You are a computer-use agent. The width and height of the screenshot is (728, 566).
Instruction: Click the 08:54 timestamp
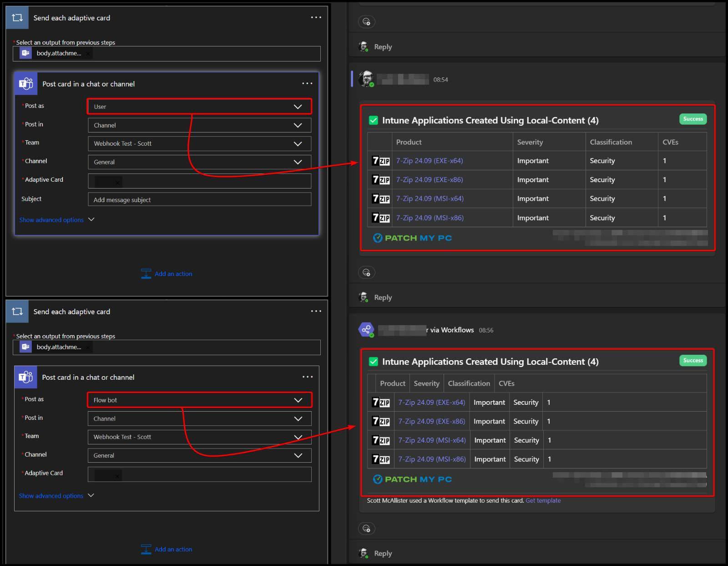[x=440, y=80]
